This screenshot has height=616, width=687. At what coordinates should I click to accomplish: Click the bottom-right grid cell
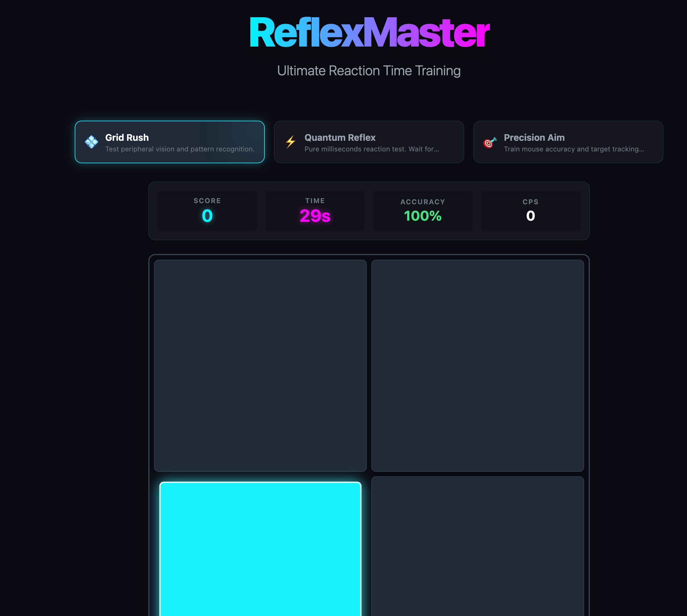click(477, 548)
